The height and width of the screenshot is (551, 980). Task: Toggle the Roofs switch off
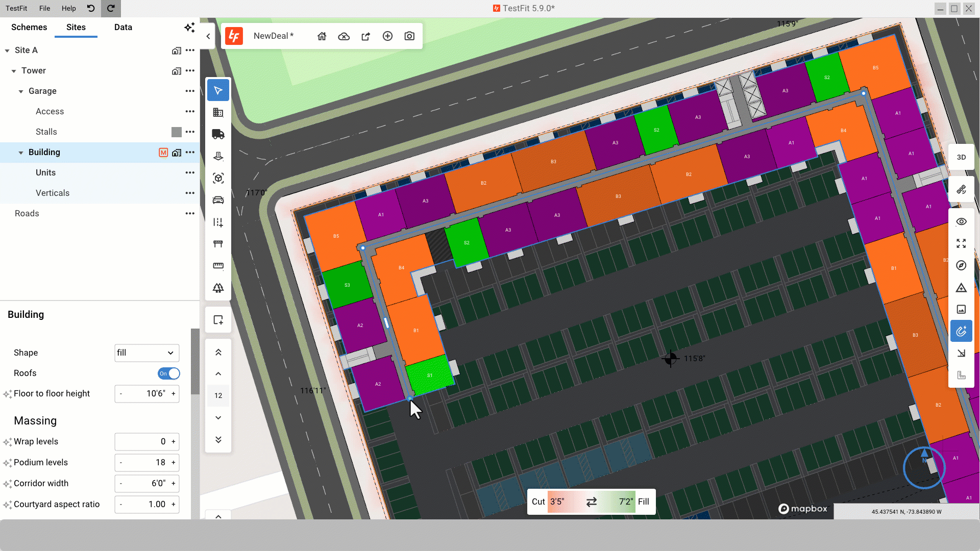[x=169, y=373]
